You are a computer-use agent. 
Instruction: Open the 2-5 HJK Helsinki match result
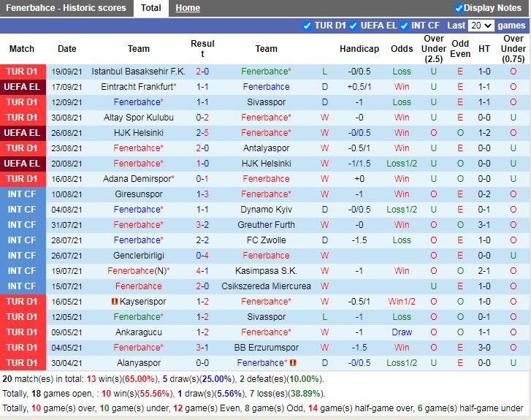click(202, 133)
